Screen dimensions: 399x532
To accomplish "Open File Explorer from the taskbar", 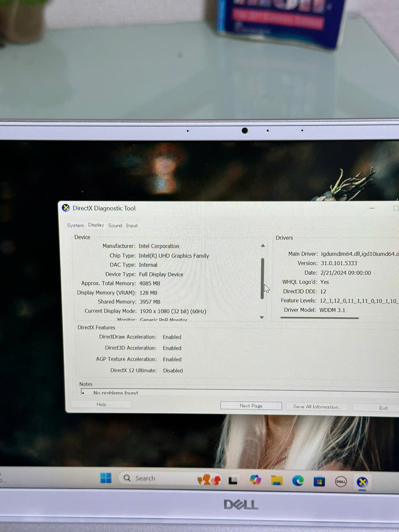I will pos(276,481).
